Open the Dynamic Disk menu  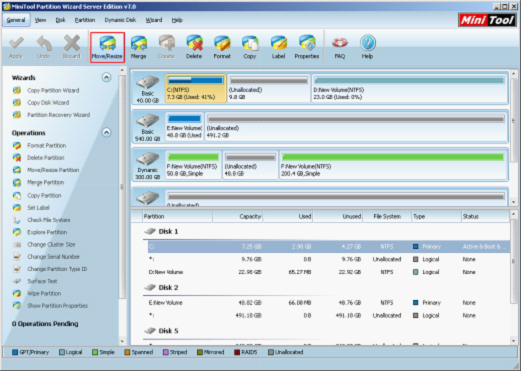click(120, 20)
